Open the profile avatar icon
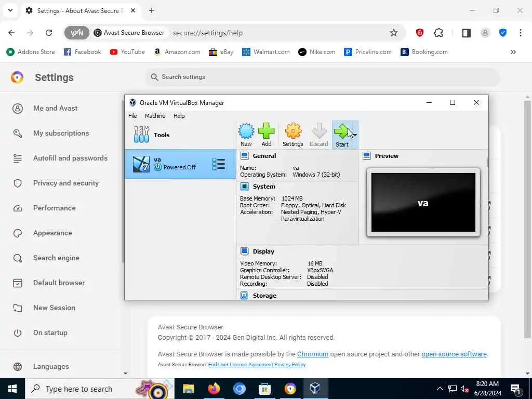Screen dimensions: 532x399 485,33
